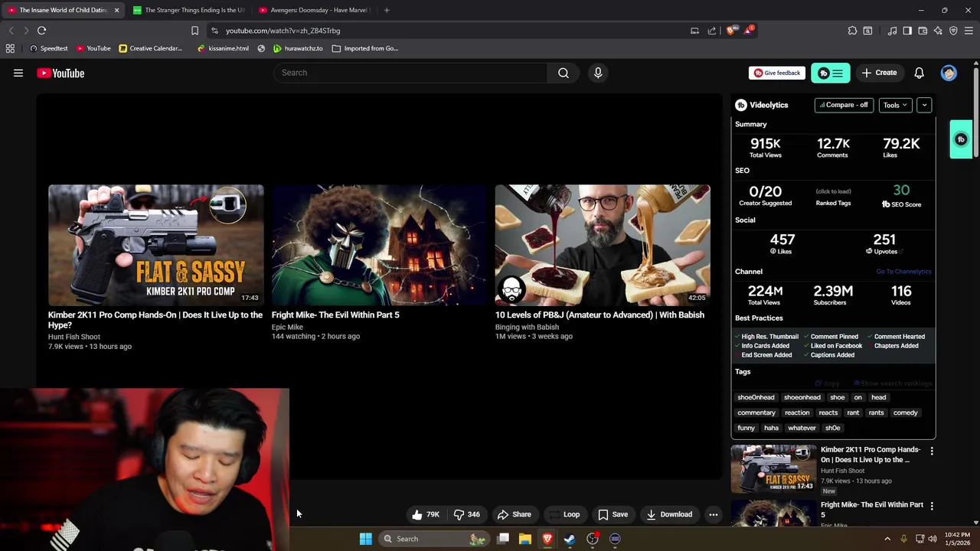The width and height of the screenshot is (980, 551).
Task: Show hidden system tray icons chevron
Action: point(887,539)
